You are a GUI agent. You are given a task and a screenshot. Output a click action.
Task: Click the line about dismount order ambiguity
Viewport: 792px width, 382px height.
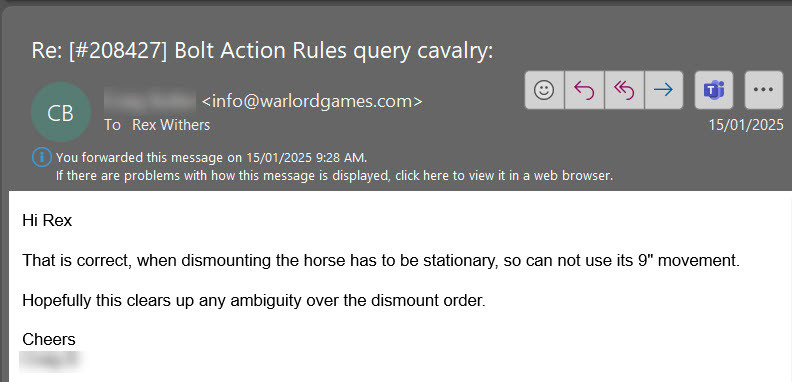click(x=254, y=301)
